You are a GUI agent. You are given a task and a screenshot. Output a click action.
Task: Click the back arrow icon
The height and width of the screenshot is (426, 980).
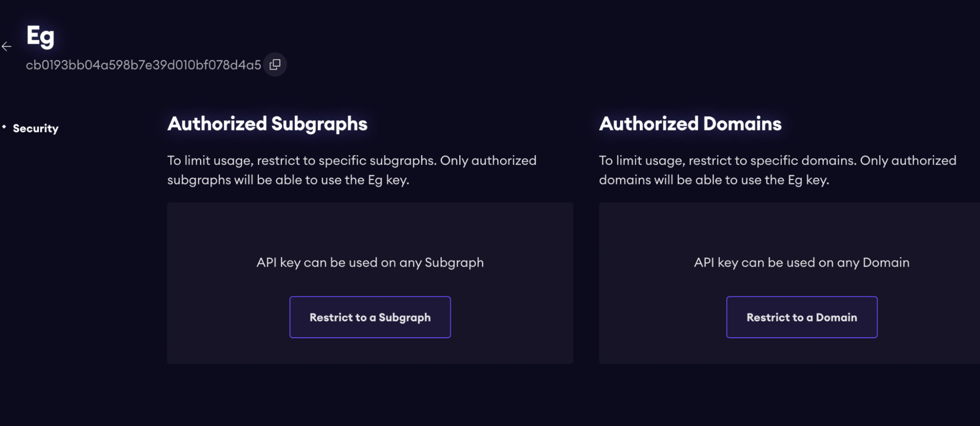pos(6,47)
